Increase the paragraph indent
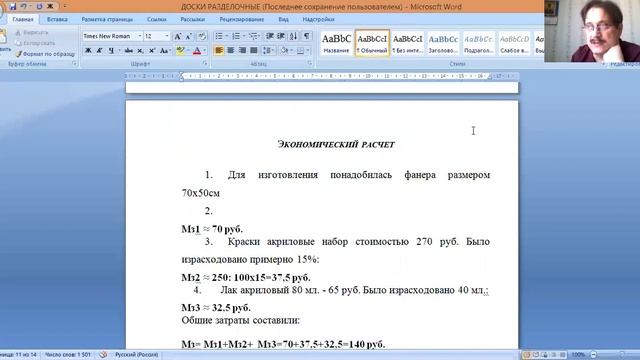 click(281, 37)
